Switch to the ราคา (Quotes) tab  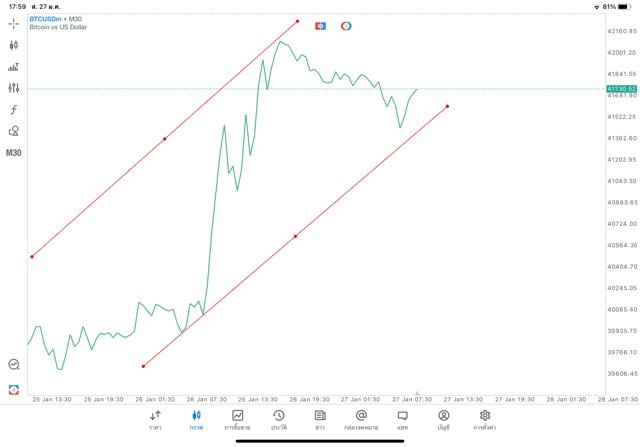coord(155,419)
